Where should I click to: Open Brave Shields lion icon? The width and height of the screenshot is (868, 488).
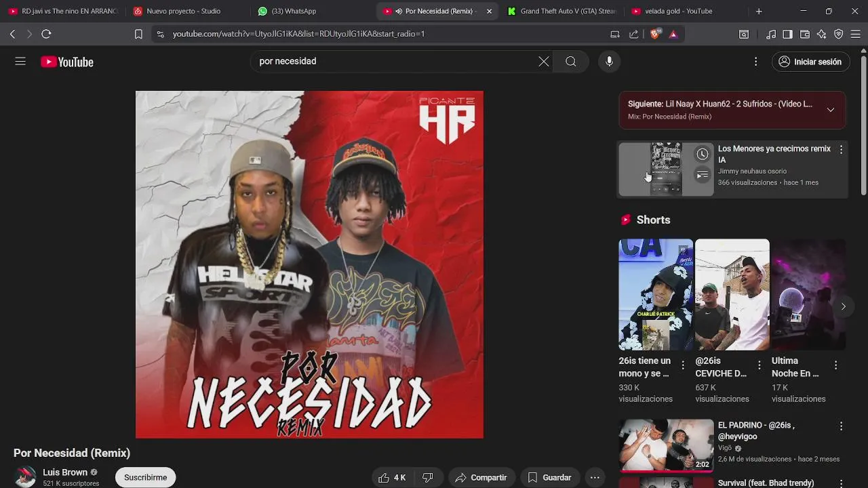click(x=655, y=34)
